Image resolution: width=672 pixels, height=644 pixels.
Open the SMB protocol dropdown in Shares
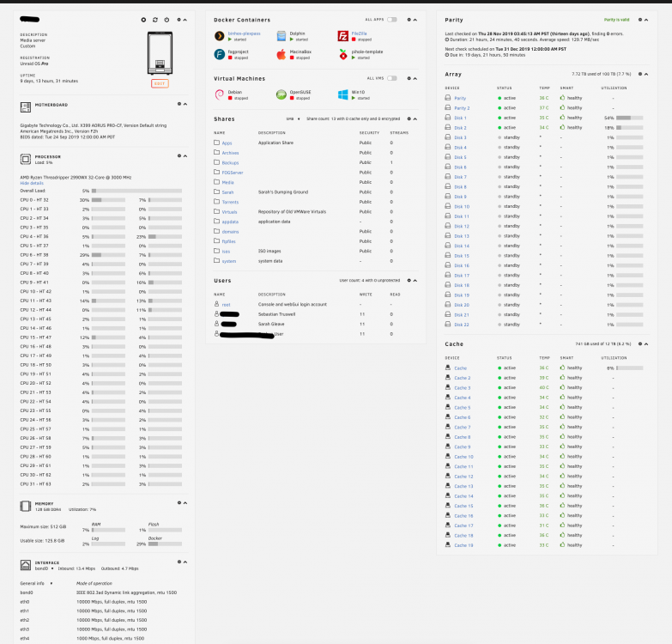[294, 118]
